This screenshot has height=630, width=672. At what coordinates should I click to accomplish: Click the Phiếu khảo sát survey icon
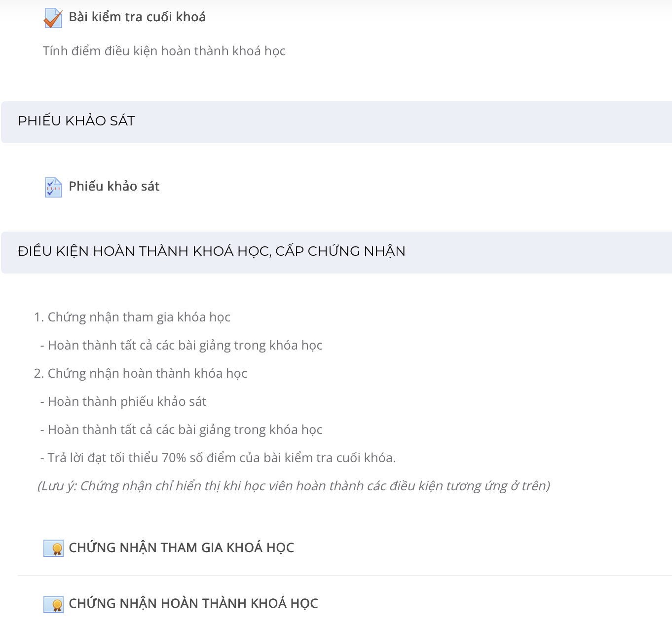pos(53,187)
